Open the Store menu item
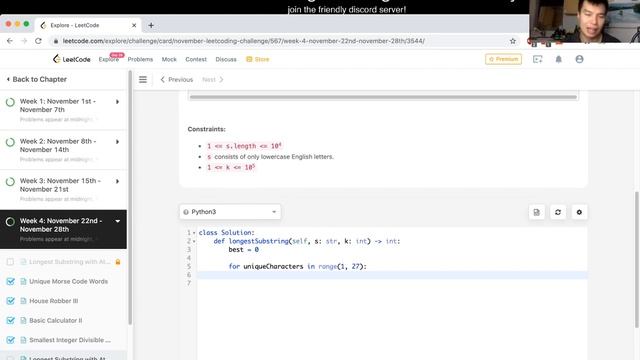Image resolution: width=640 pixels, height=360 pixels. (258, 59)
